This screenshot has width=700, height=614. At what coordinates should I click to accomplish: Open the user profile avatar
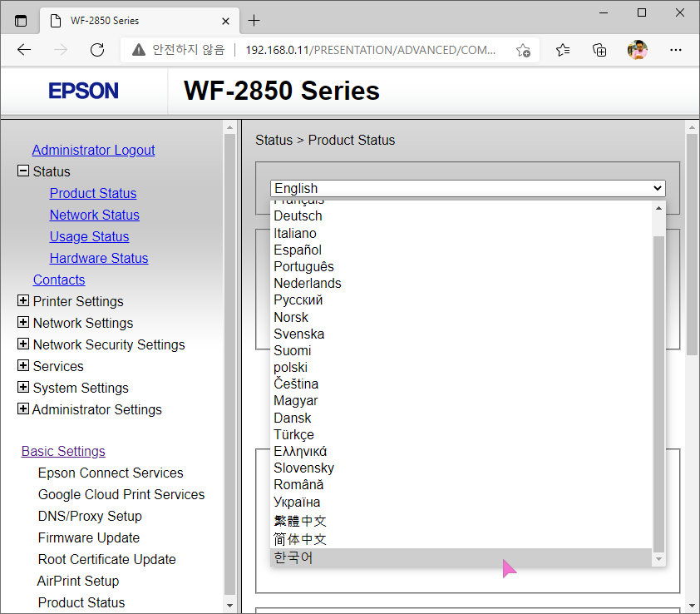coord(637,50)
